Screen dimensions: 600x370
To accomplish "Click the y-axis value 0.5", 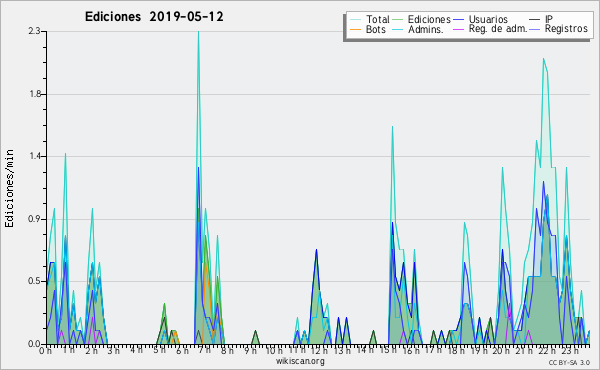I will pos(34,281).
